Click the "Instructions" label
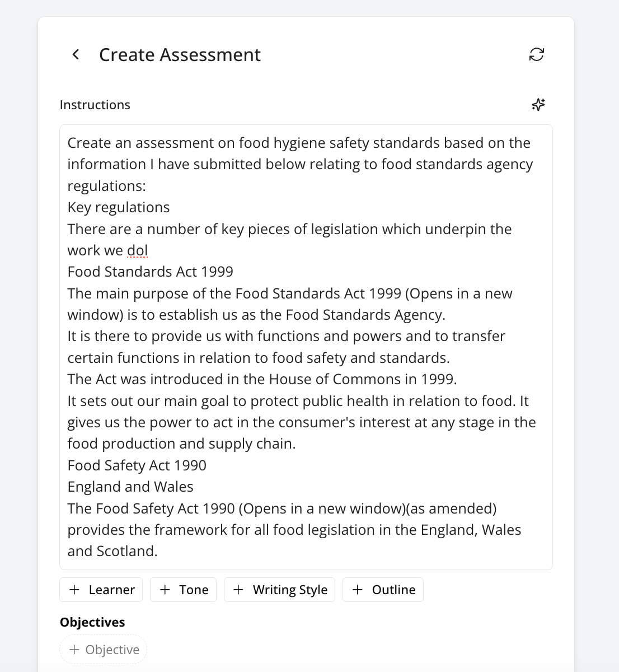The image size is (619, 672). point(95,105)
